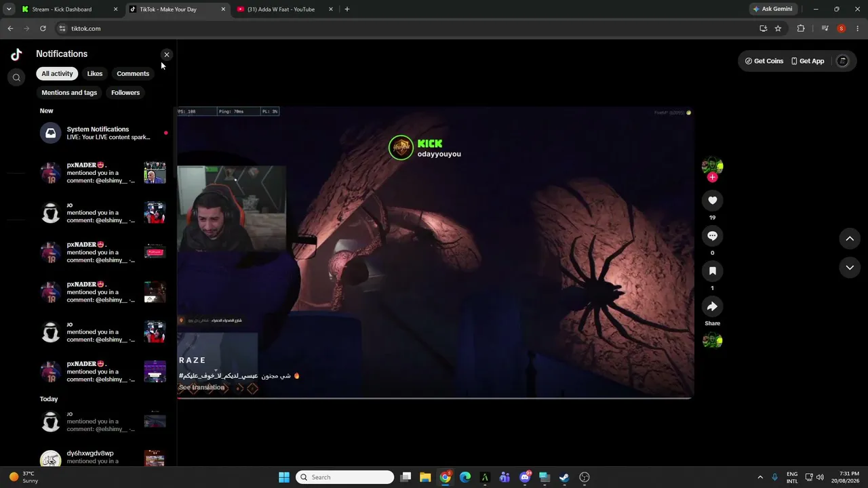This screenshot has height=488, width=868.
Task: Click the Ask Gemini button
Action: click(x=772, y=9)
